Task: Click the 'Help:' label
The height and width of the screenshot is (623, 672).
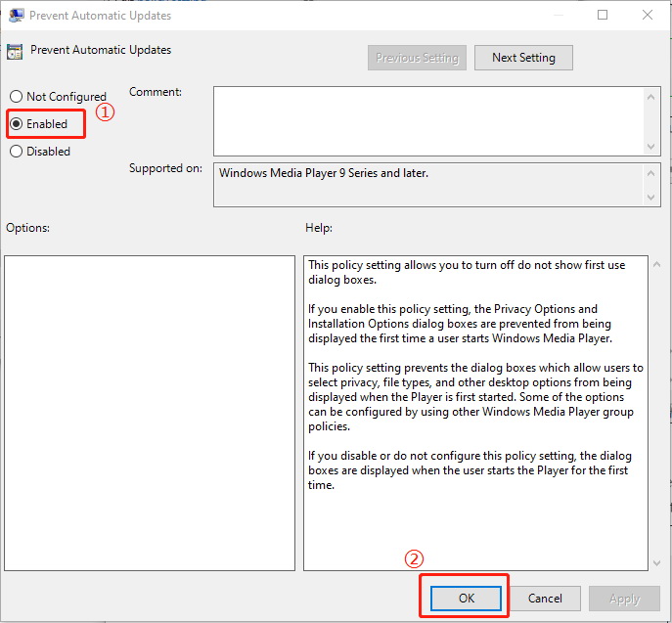Action: point(319,228)
